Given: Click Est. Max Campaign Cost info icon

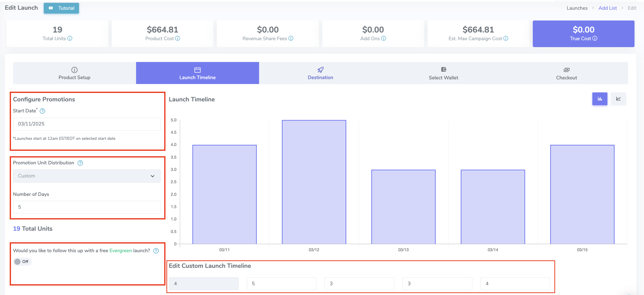Looking at the screenshot, I should 506,38.
